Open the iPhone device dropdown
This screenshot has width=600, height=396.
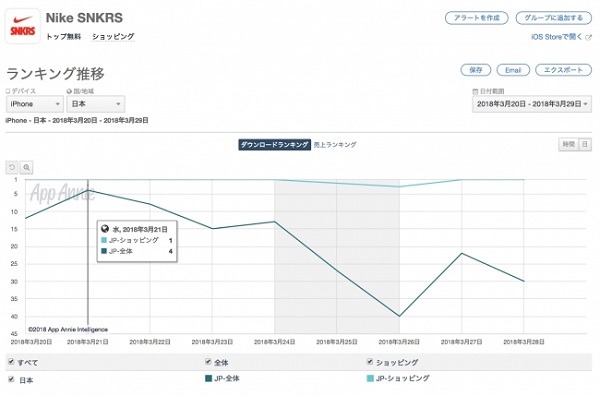[35, 104]
